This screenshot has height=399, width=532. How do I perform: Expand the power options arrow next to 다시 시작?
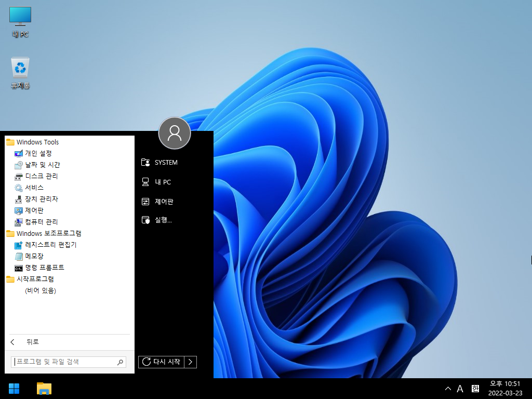pyautogui.click(x=190, y=362)
